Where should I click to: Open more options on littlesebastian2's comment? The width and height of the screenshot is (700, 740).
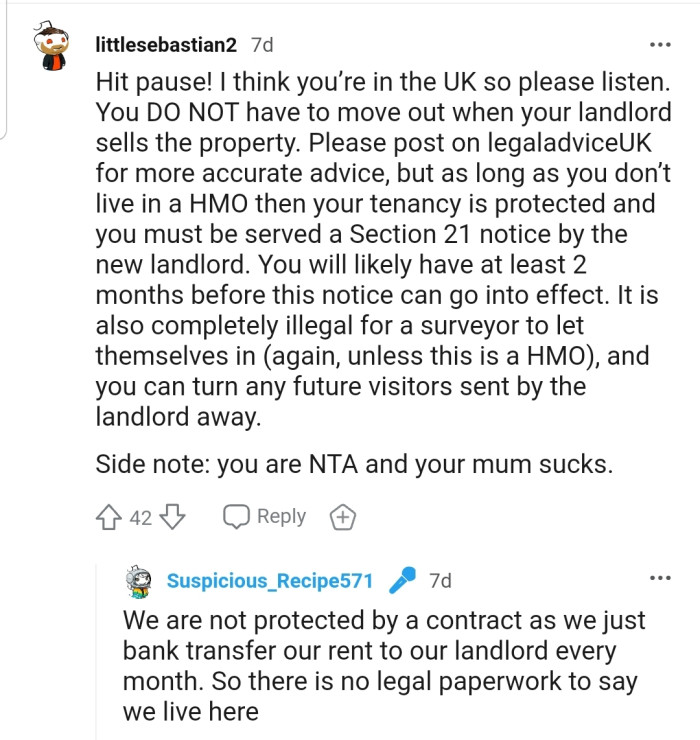pos(660,45)
